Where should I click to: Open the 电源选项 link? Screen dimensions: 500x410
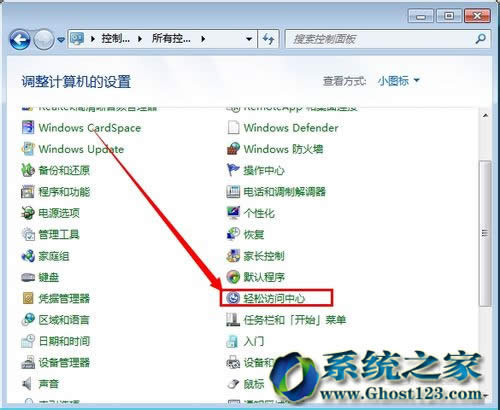tap(59, 213)
